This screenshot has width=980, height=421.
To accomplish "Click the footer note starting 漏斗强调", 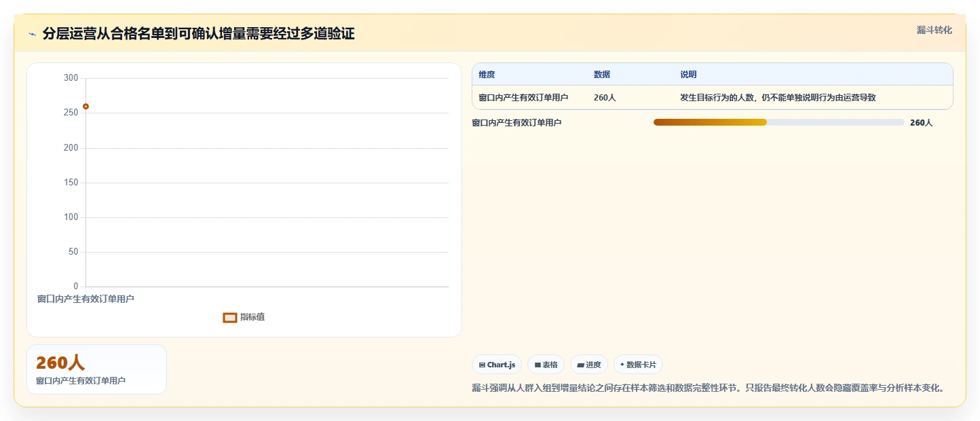I will click(708, 388).
